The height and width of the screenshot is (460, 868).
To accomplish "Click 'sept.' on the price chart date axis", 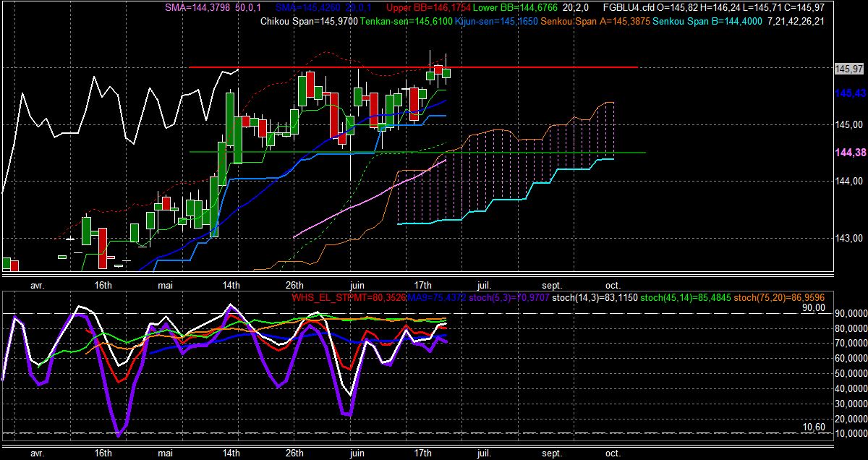I will [x=552, y=285].
